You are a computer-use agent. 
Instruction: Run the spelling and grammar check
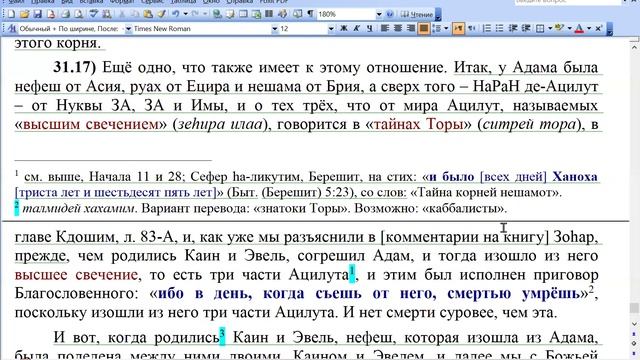point(94,14)
